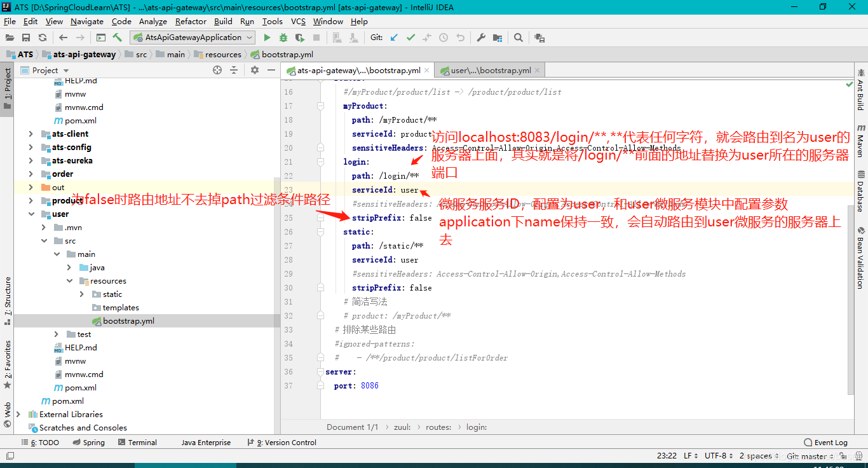
Task: Run with coverage icon
Action: [x=300, y=38]
